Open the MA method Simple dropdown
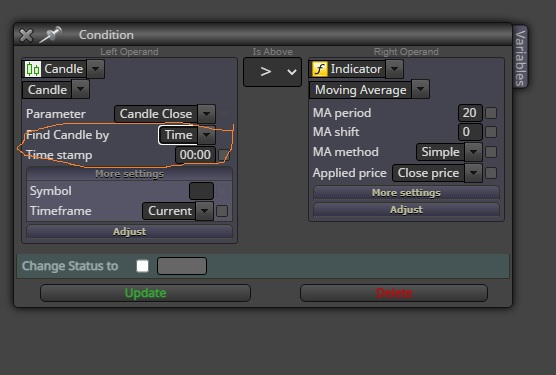The width and height of the screenshot is (556, 375). 473,152
